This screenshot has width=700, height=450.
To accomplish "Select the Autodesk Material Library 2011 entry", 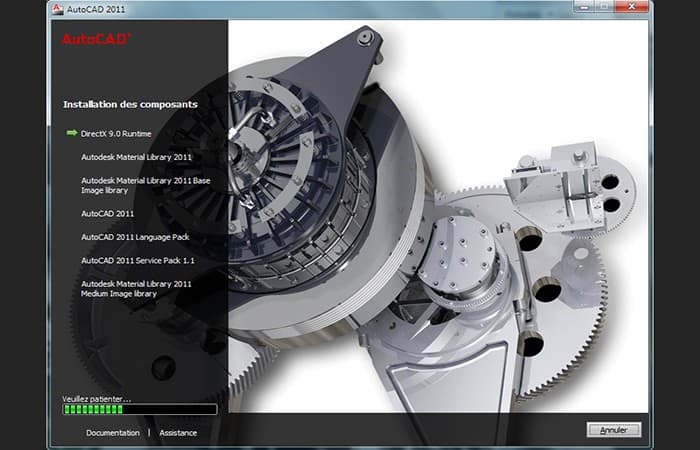I will click(136, 157).
